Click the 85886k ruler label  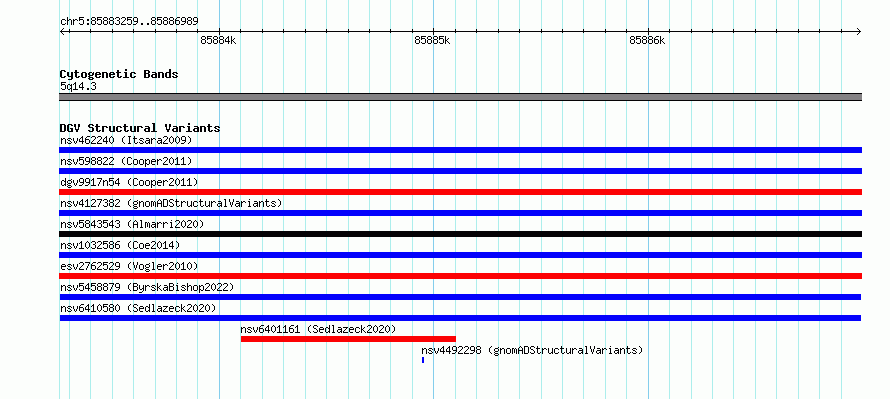click(x=647, y=41)
